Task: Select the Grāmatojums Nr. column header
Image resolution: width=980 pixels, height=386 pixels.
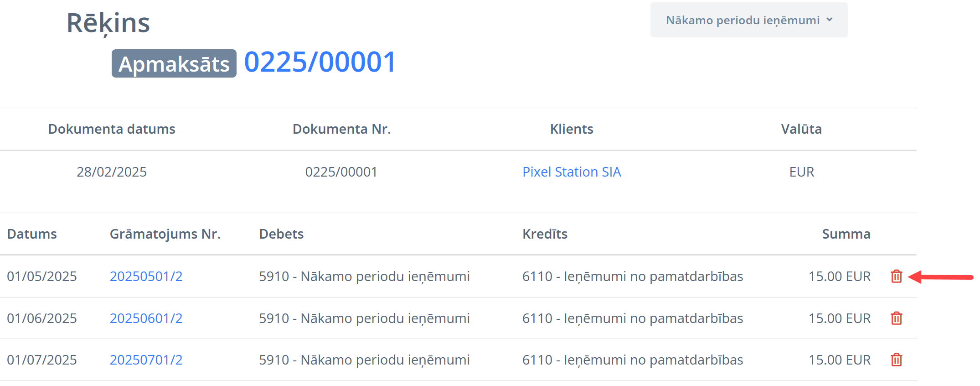Action: click(x=165, y=234)
